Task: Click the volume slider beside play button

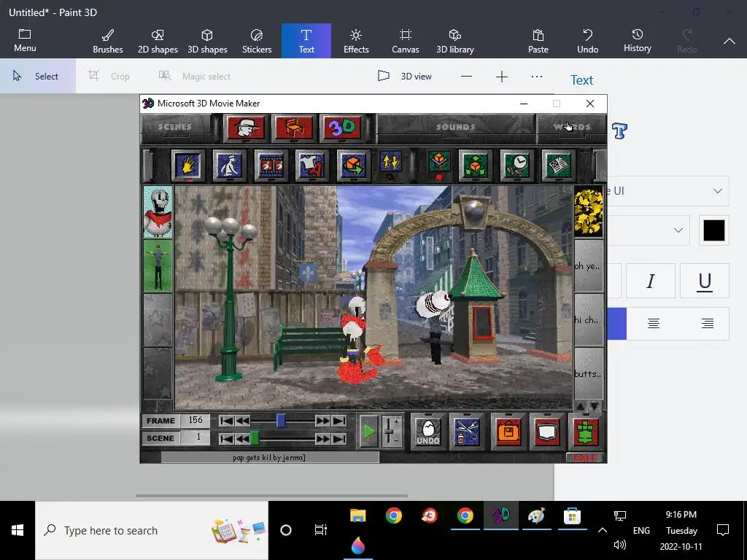Action: coord(391,432)
